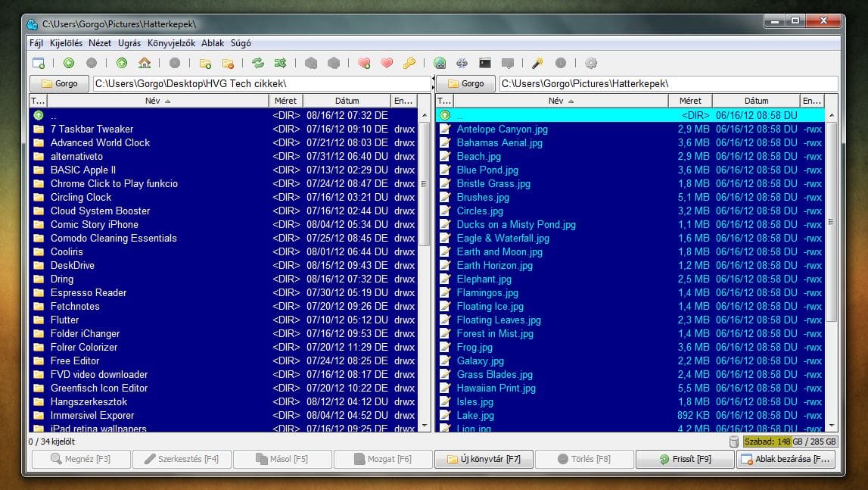This screenshot has width=868, height=490.
Task: Sort left panel by Méret column
Action: pyautogui.click(x=285, y=101)
